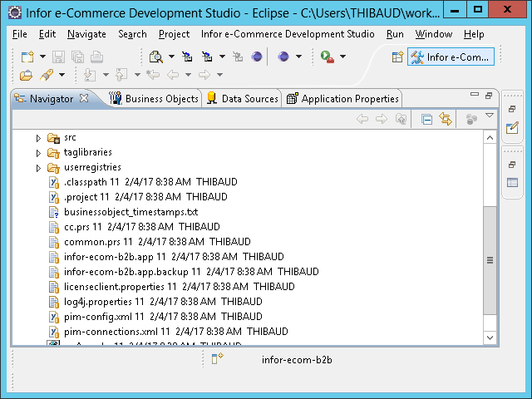Click the open folder toolbar icon
The width and height of the screenshot is (532, 399).
tap(27, 75)
